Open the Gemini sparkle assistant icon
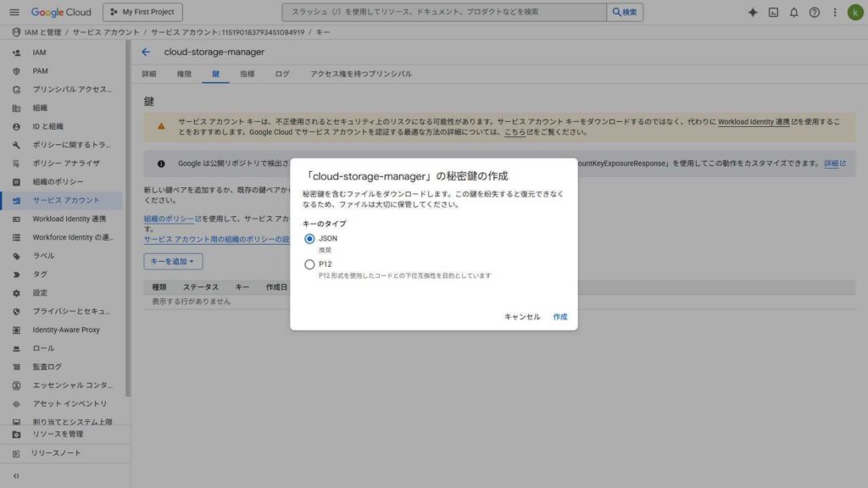This screenshot has width=868, height=488. click(x=753, y=12)
